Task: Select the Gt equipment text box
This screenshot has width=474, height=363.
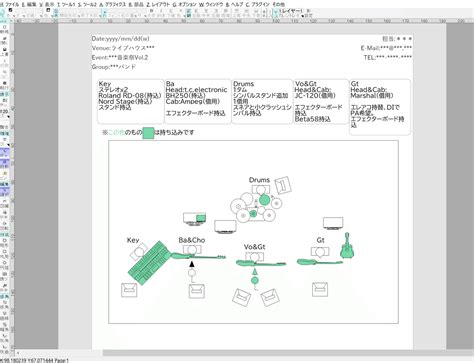Action: click(x=380, y=107)
